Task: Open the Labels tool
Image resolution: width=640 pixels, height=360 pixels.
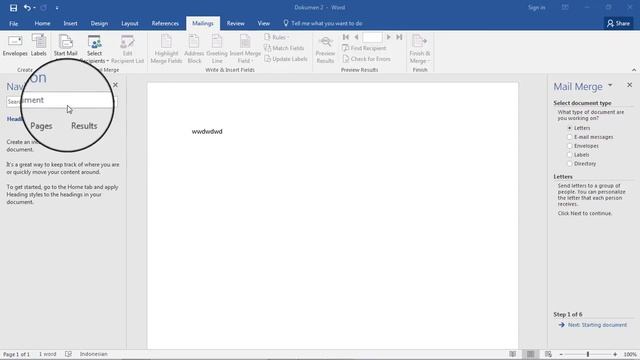Action: click(x=39, y=46)
